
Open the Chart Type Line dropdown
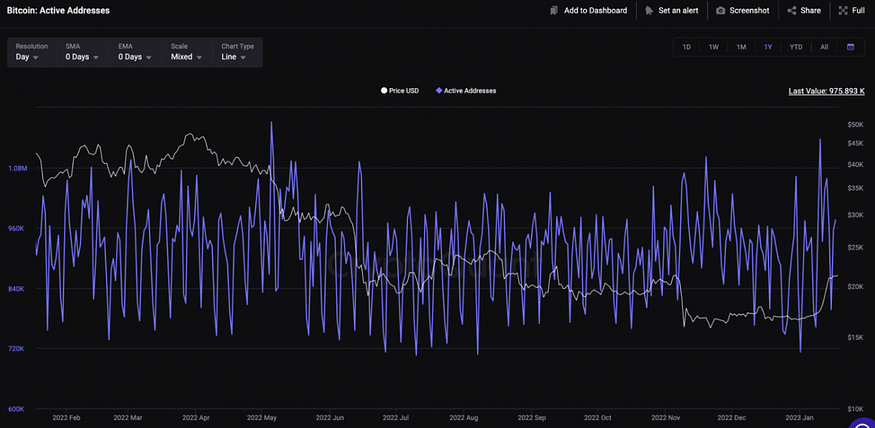237,52
